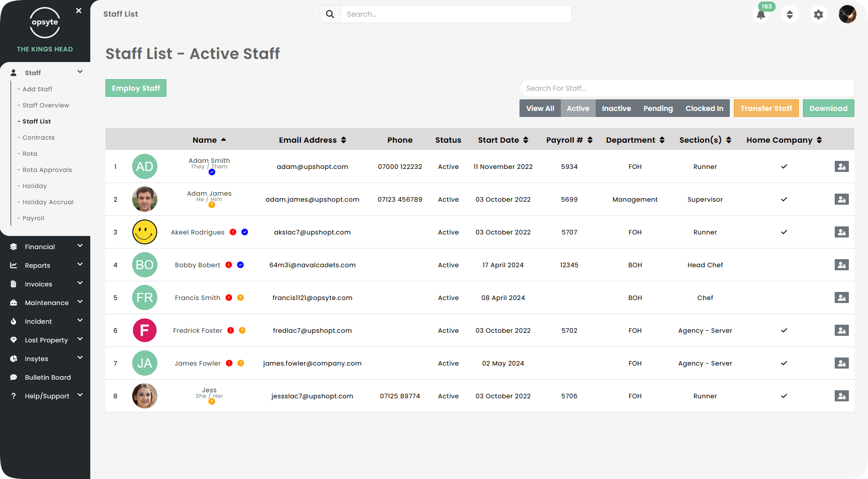Click the adam.james@upshopt.com email

point(313,199)
